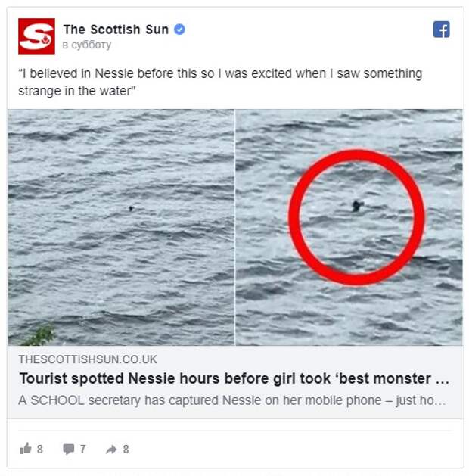
Task: Click The Scottish Sun logo avatar
Action: (x=36, y=36)
